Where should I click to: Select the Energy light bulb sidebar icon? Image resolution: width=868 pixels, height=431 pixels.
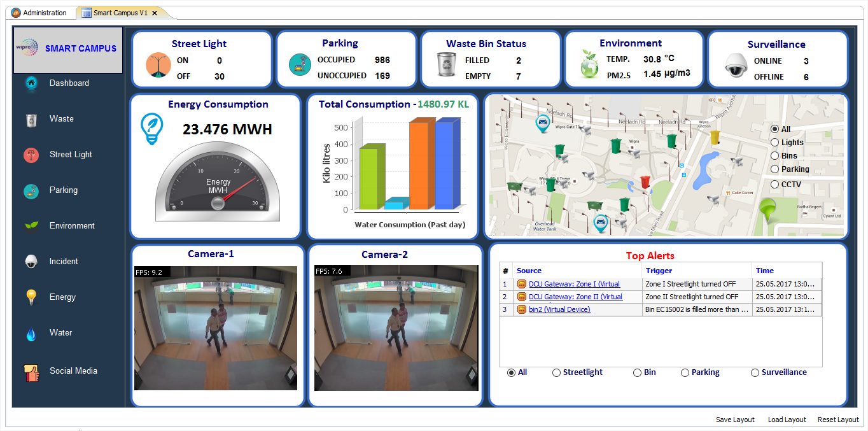click(x=31, y=297)
